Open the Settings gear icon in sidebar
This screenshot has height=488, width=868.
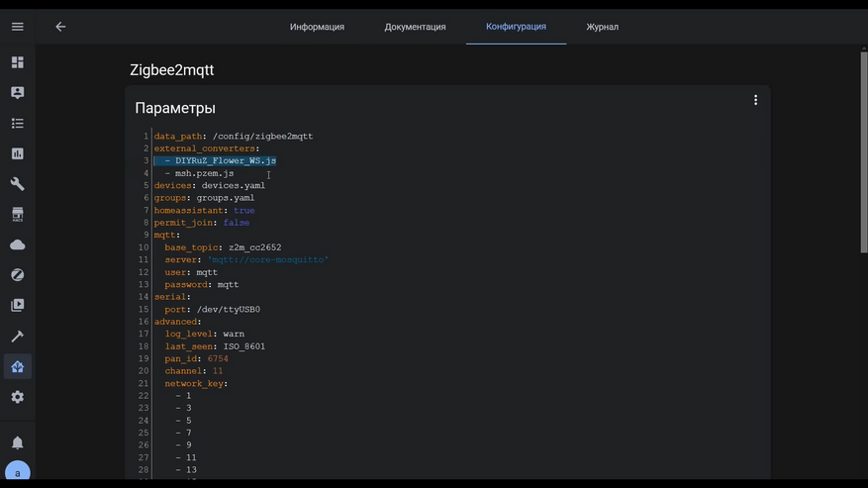[x=17, y=397]
